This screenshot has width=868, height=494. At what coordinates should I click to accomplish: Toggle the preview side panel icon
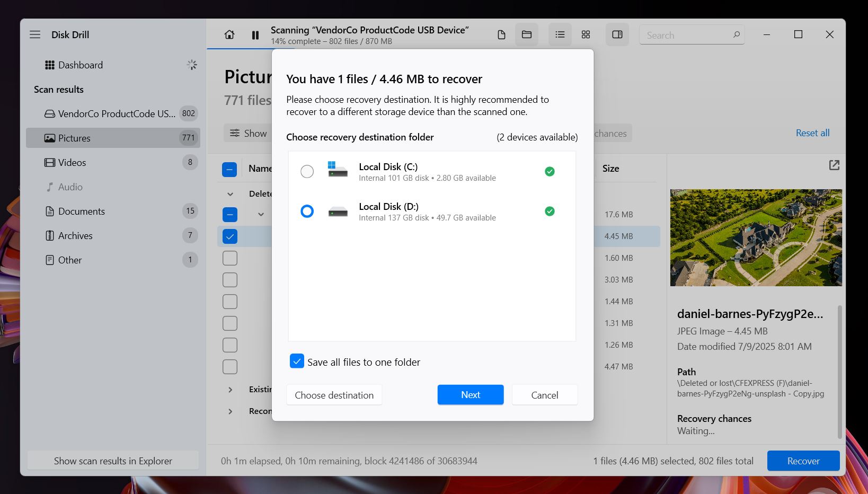click(617, 34)
